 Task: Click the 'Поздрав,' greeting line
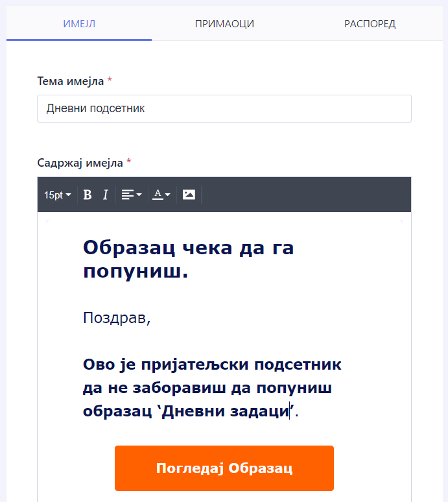(x=117, y=318)
